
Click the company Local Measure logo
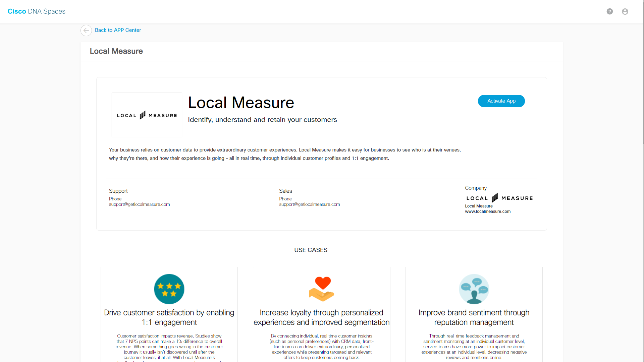point(499,198)
